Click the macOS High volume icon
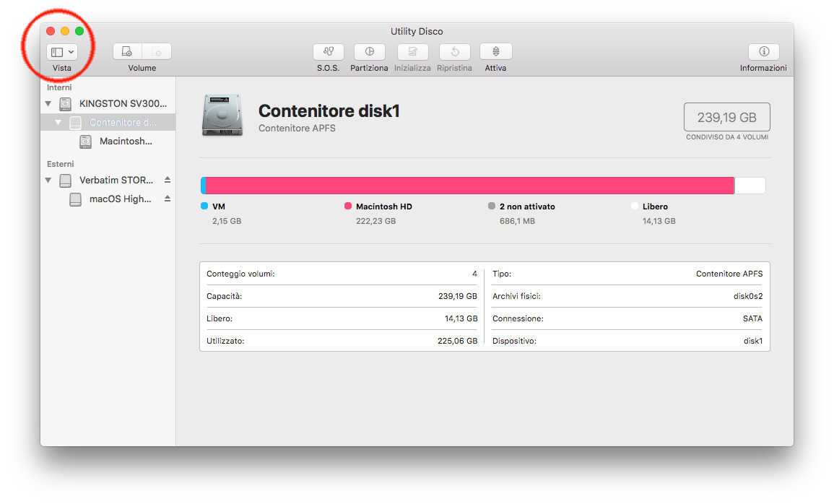This screenshot has width=834, height=504. [76, 199]
